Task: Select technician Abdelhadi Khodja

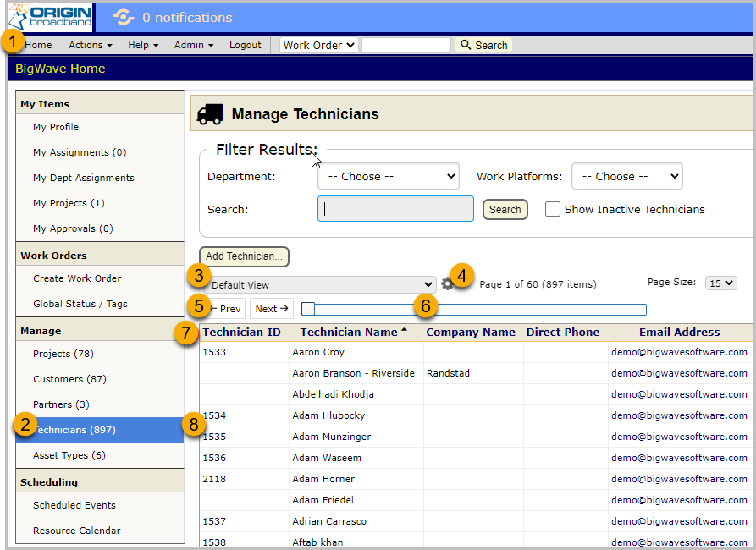Action: click(x=333, y=394)
